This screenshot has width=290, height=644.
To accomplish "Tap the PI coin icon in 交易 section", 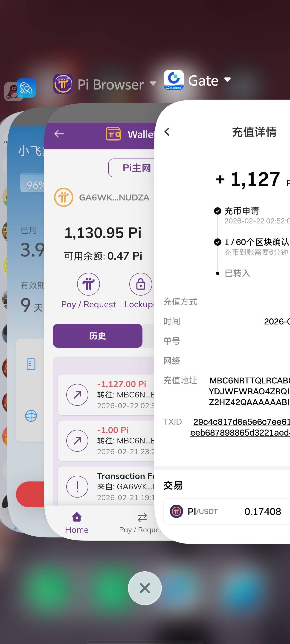I will pos(176,511).
